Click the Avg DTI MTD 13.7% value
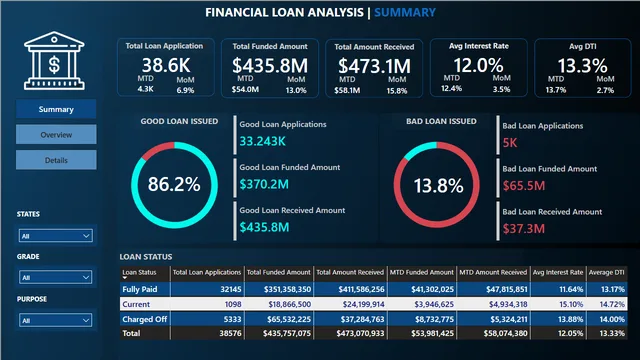The height and width of the screenshot is (360, 640). pyautogui.click(x=556, y=90)
